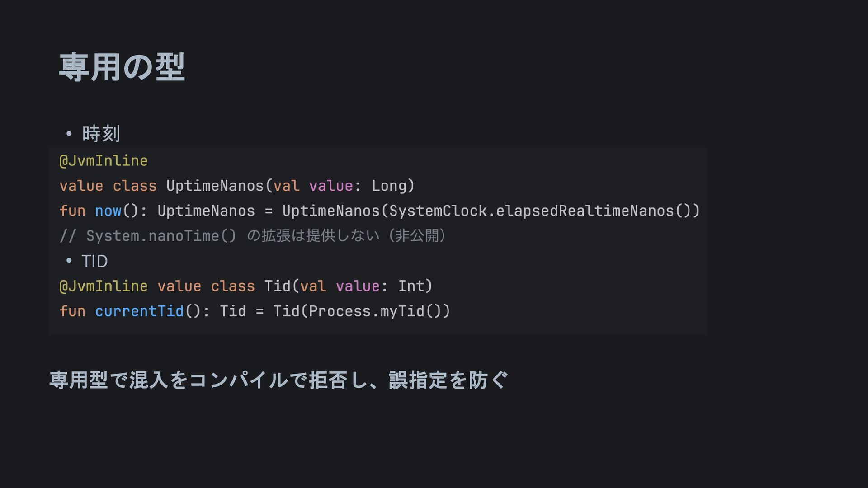Image resolution: width=868 pixels, height=488 pixels.
Task: Click UptimeNanos in the value class declaration
Action: pyautogui.click(x=215, y=186)
